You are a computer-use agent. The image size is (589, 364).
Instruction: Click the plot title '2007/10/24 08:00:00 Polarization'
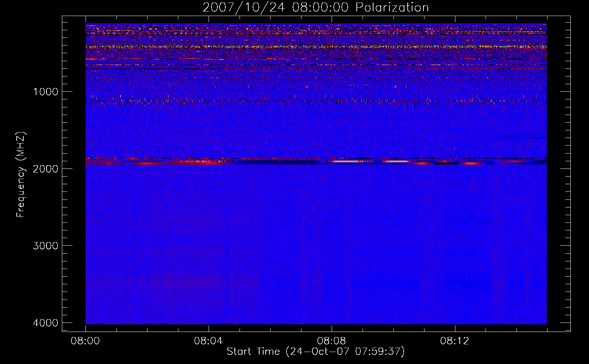point(316,8)
